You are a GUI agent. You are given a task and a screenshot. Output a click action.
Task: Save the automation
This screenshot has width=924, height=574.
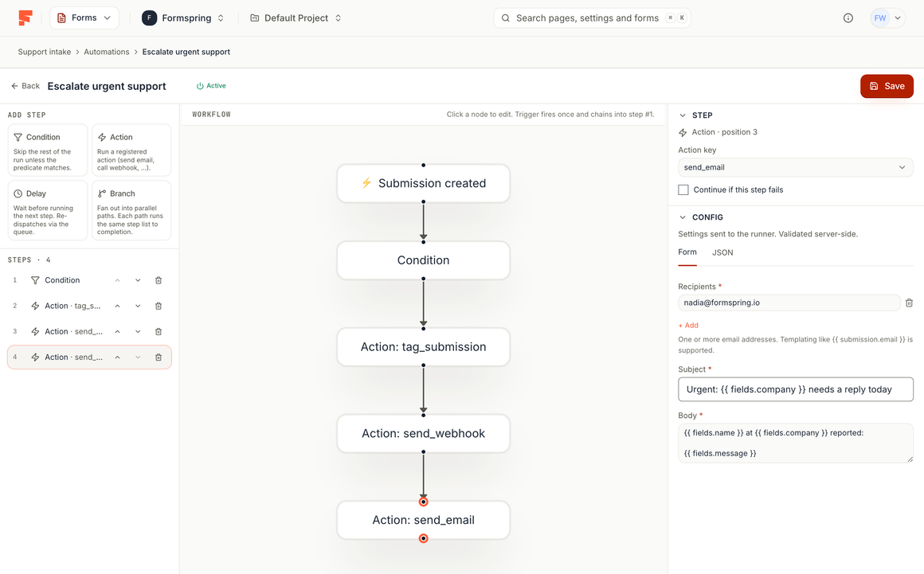coord(887,86)
